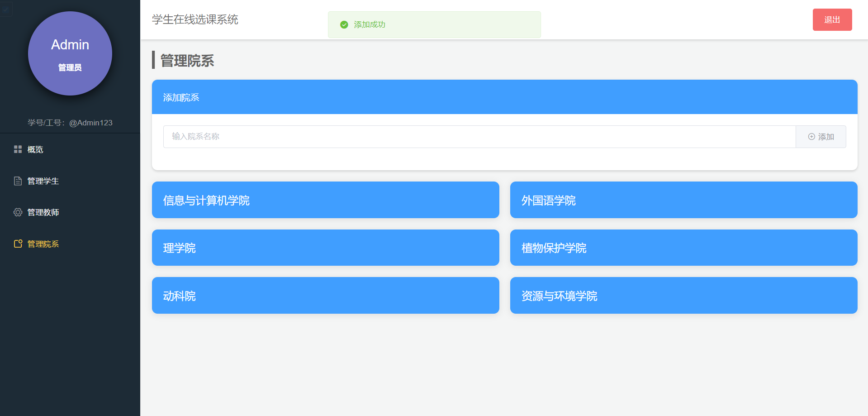The width and height of the screenshot is (868, 416).
Task: Click the 添加 button text
Action: [x=826, y=137]
